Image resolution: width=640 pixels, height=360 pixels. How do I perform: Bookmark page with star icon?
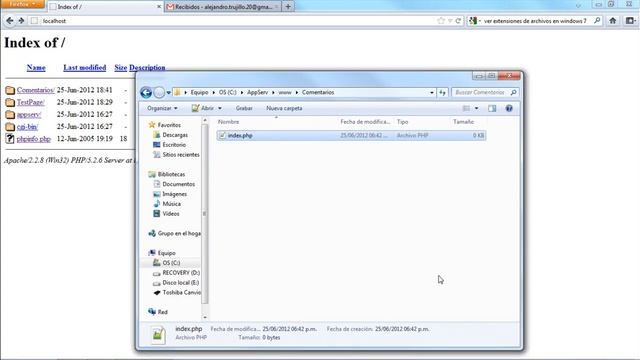pos(441,21)
